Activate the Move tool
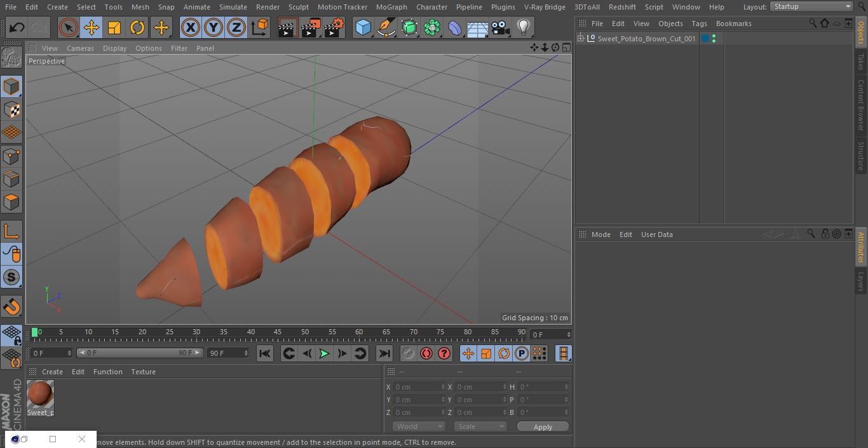 tap(92, 28)
